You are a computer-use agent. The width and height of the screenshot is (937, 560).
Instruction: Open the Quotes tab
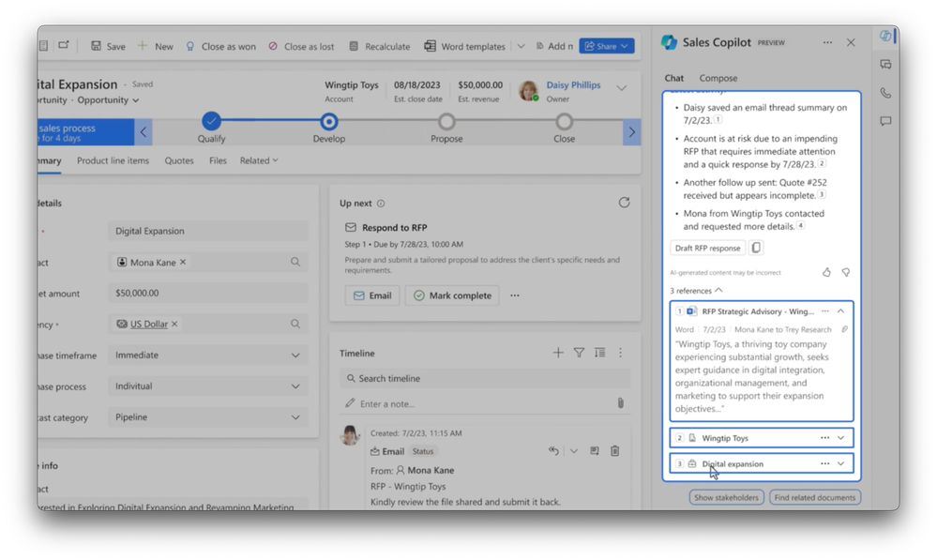coord(179,160)
